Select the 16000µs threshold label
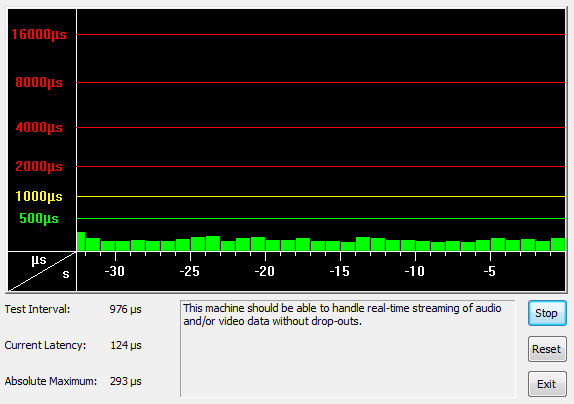The image size is (574, 404). 39,34
